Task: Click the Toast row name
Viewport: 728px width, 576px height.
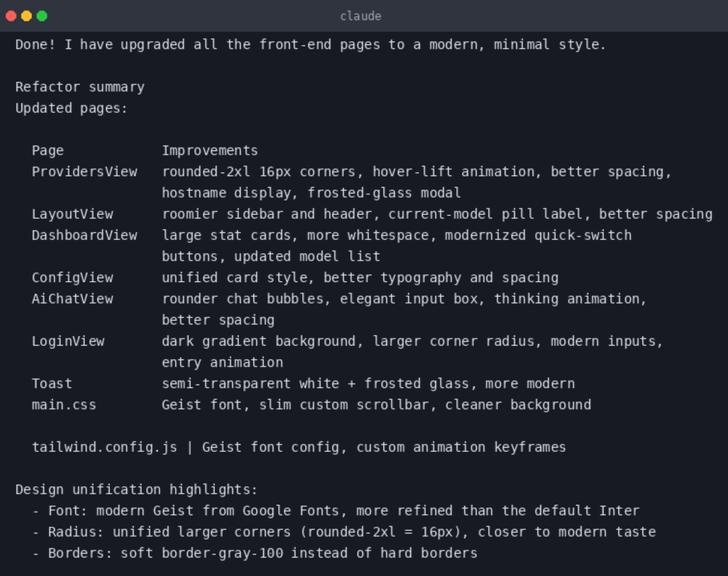Action: click(52, 384)
